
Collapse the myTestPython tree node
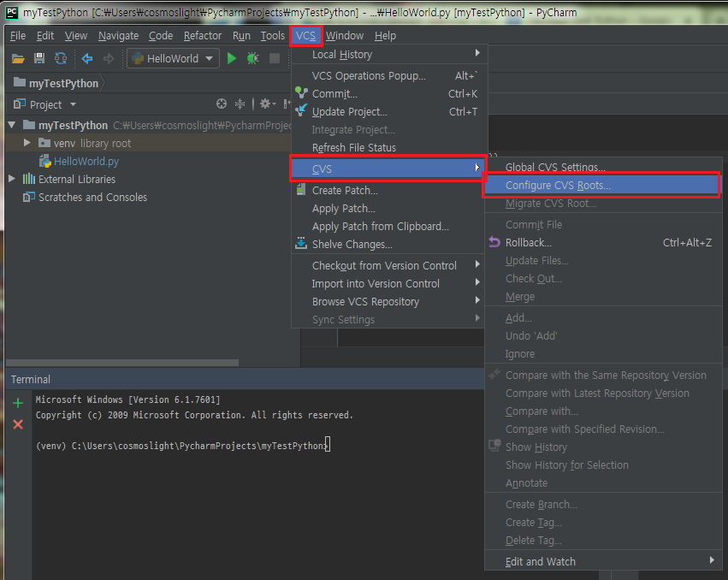(12, 125)
